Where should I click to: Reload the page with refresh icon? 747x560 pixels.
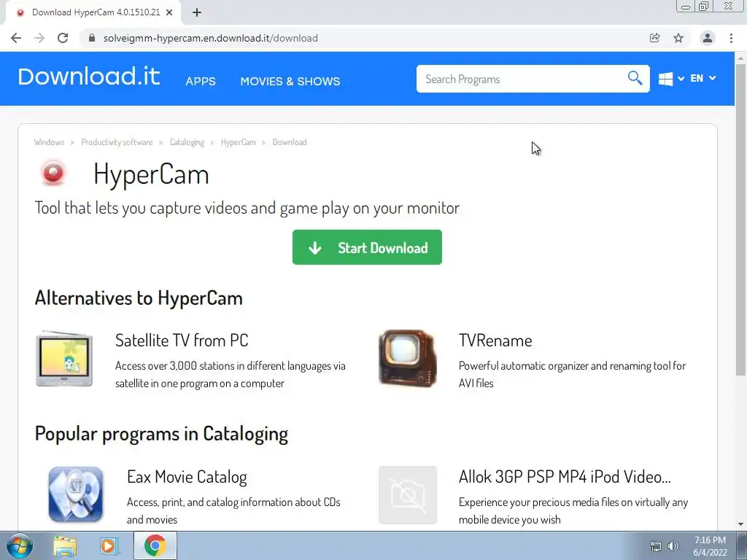click(x=63, y=38)
